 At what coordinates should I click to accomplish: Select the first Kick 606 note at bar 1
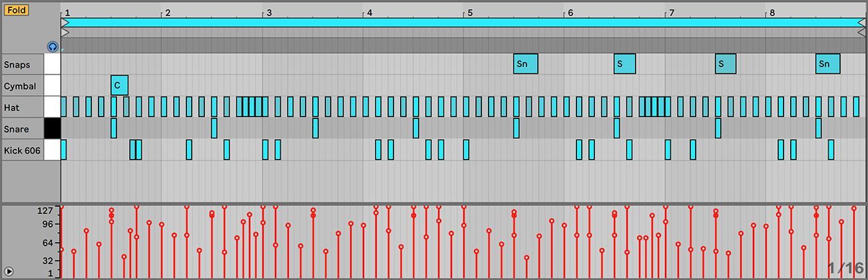coord(63,150)
